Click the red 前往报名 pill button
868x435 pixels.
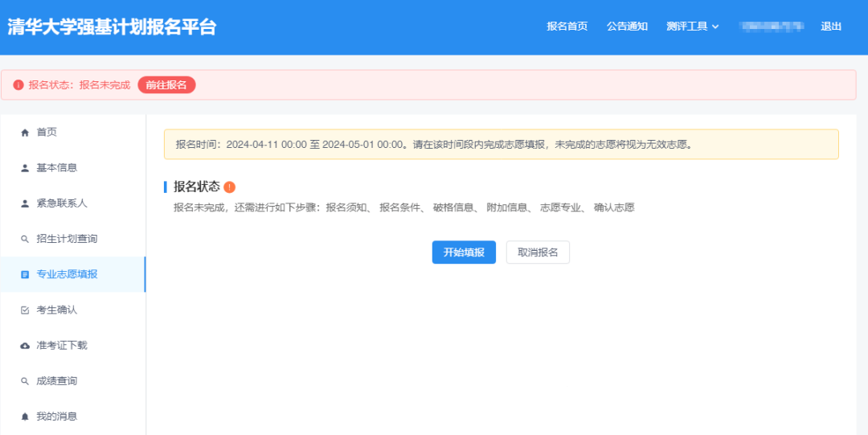[166, 85]
